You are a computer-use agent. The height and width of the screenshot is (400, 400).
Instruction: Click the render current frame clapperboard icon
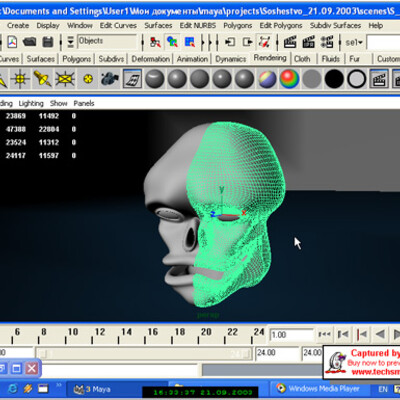coord(290,42)
